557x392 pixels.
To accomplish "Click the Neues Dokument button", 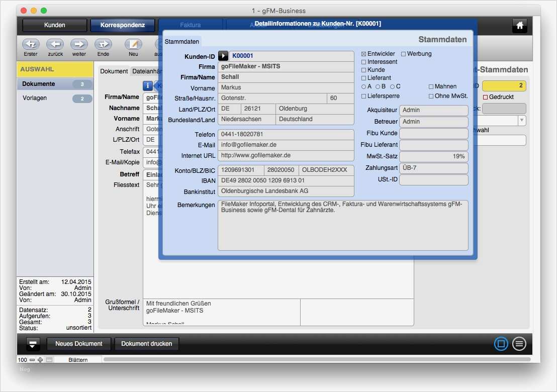I will tap(79, 344).
